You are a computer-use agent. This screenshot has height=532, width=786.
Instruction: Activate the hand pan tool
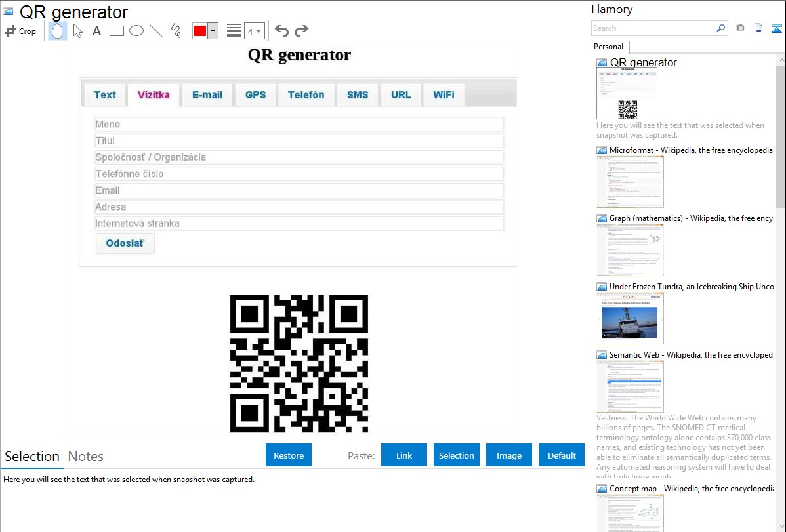[x=57, y=31]
